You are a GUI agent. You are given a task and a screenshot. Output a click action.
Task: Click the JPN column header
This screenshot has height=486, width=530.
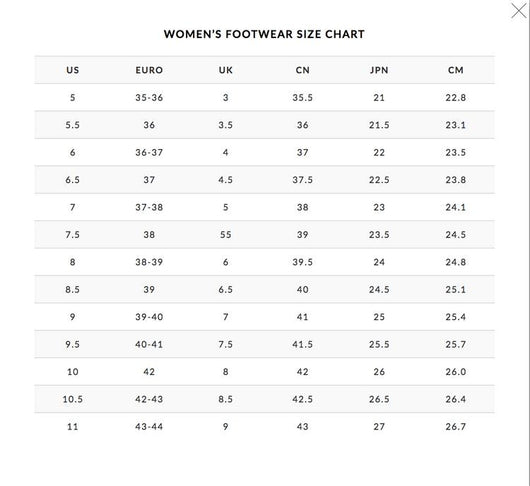click(x=379, y=70)
